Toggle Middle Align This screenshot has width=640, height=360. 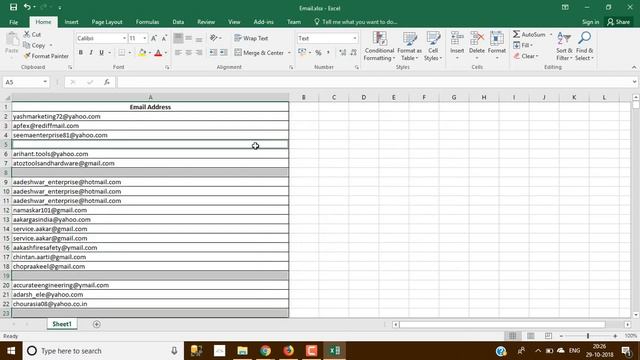(x=189, y=38)
